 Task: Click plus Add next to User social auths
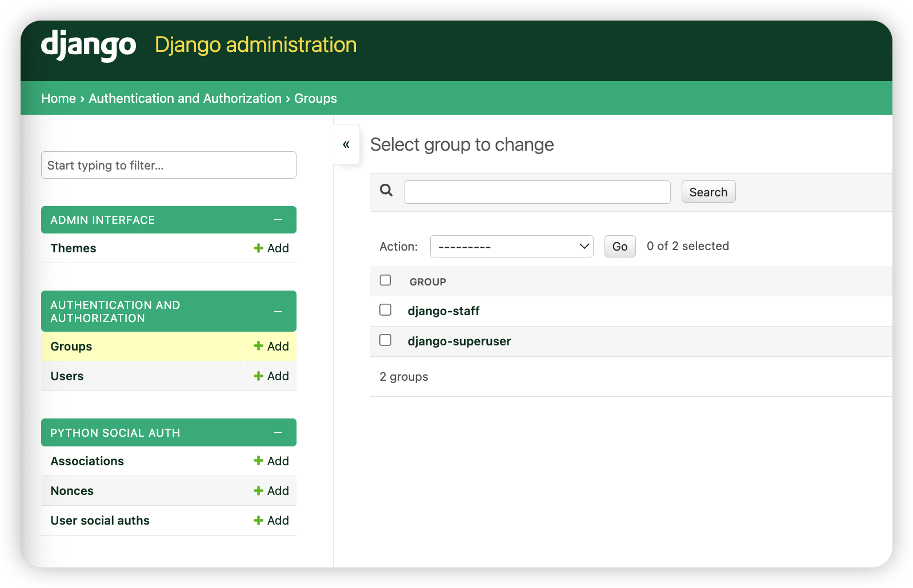[x=271, y=521]
